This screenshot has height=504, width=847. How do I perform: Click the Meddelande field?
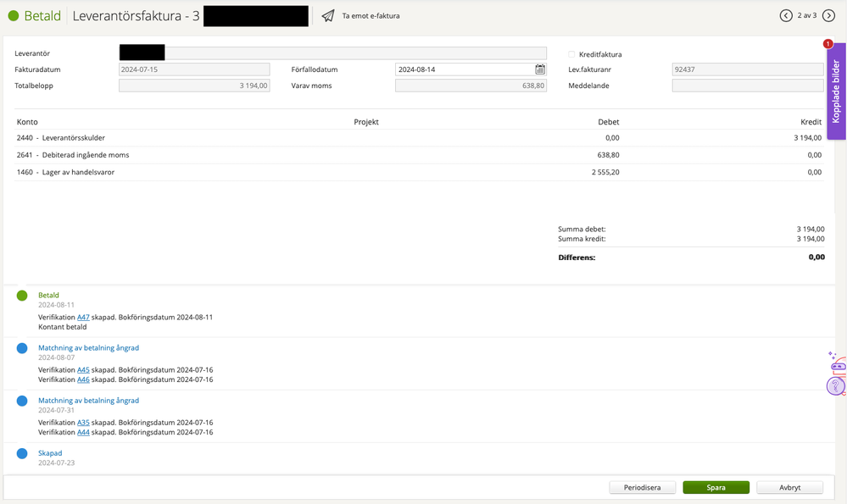[x=748, y=86]
